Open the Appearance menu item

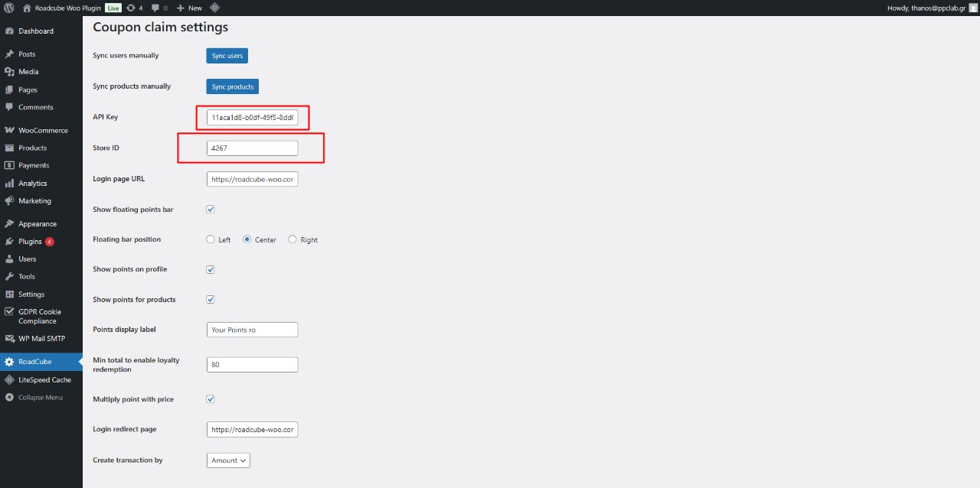[x=41, y=224]
